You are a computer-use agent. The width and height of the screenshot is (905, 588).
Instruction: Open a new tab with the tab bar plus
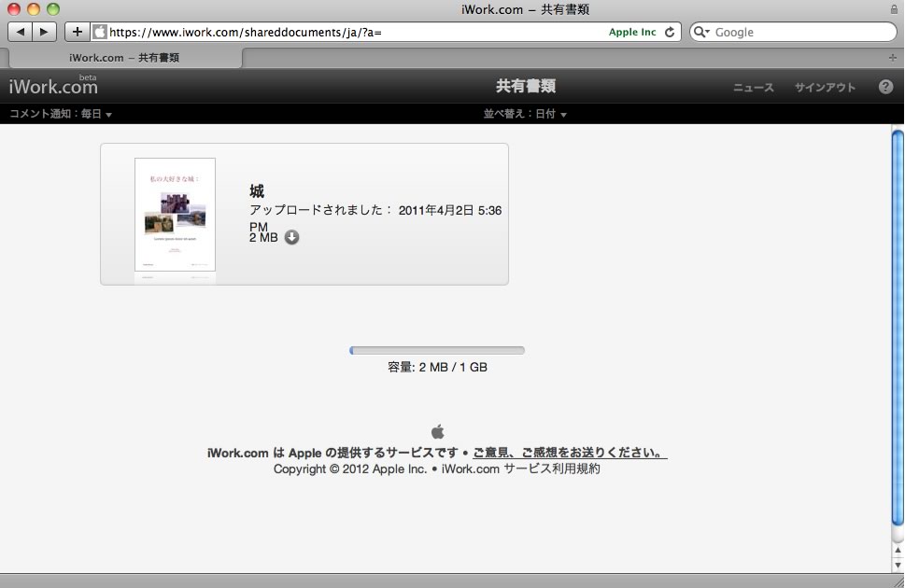tap(892, 58)
